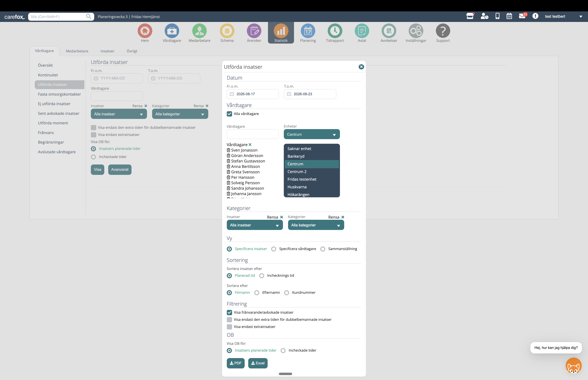The width and height of the screenshot is (588, 380).
Task: Open the Avtal document icon
Action: click(x=362, y=31)
